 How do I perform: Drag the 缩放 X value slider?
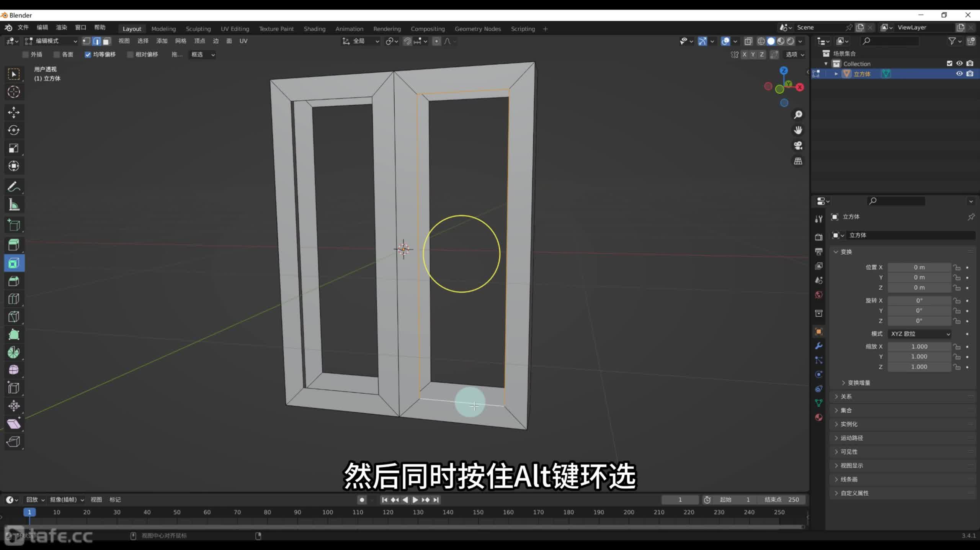(x=920, y=346)
